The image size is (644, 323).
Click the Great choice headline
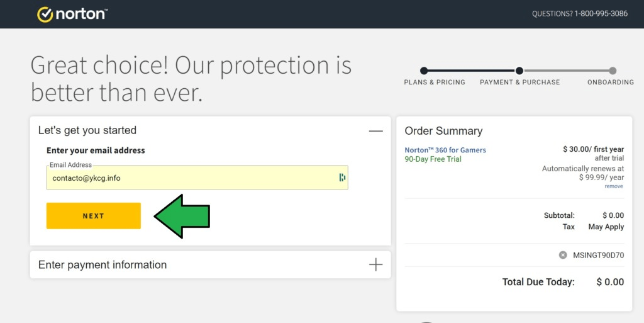click(191, 79)
